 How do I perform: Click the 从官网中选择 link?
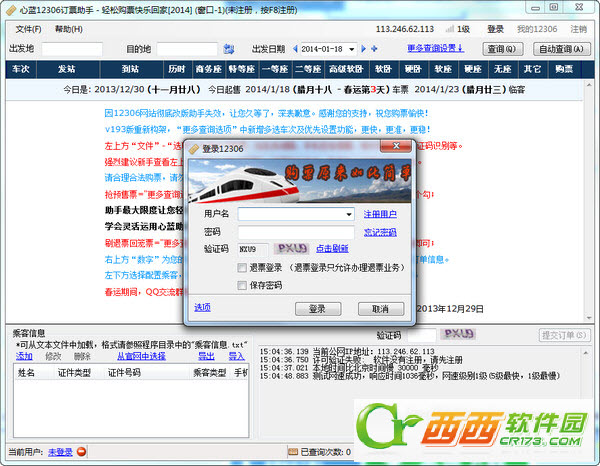[141, 356]
